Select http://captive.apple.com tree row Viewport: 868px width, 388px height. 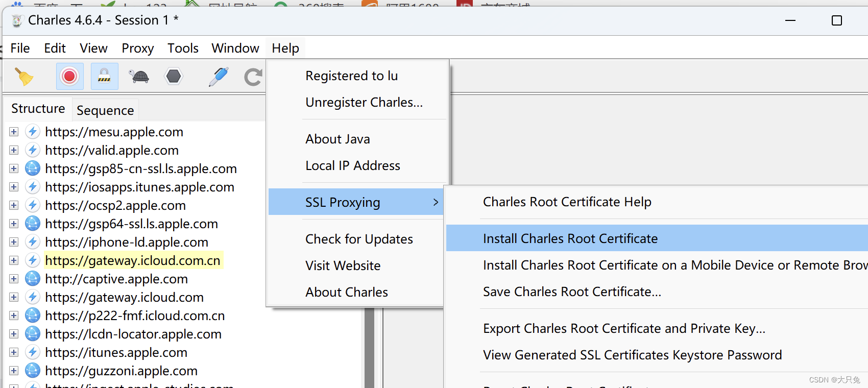tap(116, 279)
